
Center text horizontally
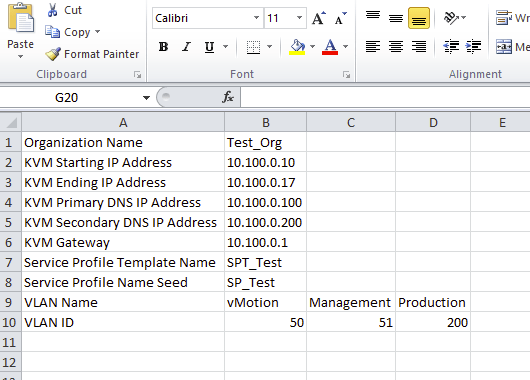tap(396, 47)
